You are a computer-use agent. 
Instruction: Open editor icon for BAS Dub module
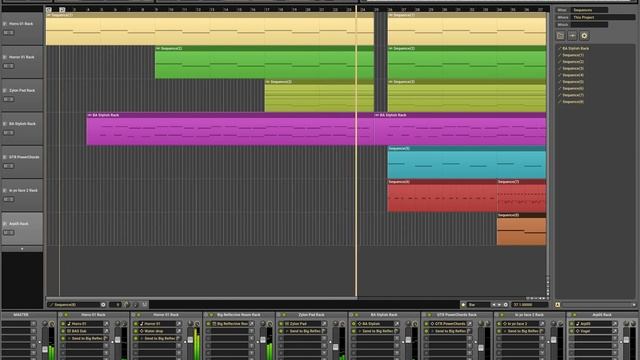point(106,331)
